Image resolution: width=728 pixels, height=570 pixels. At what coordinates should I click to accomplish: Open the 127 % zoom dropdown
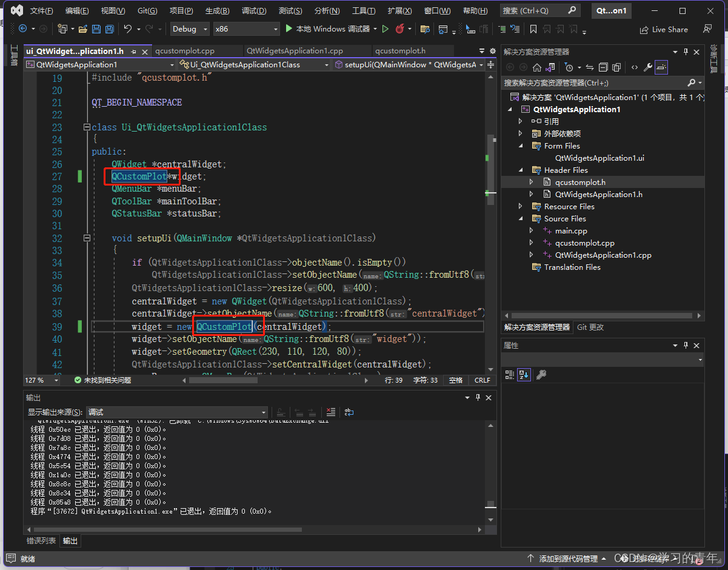[x=42, y=380]
